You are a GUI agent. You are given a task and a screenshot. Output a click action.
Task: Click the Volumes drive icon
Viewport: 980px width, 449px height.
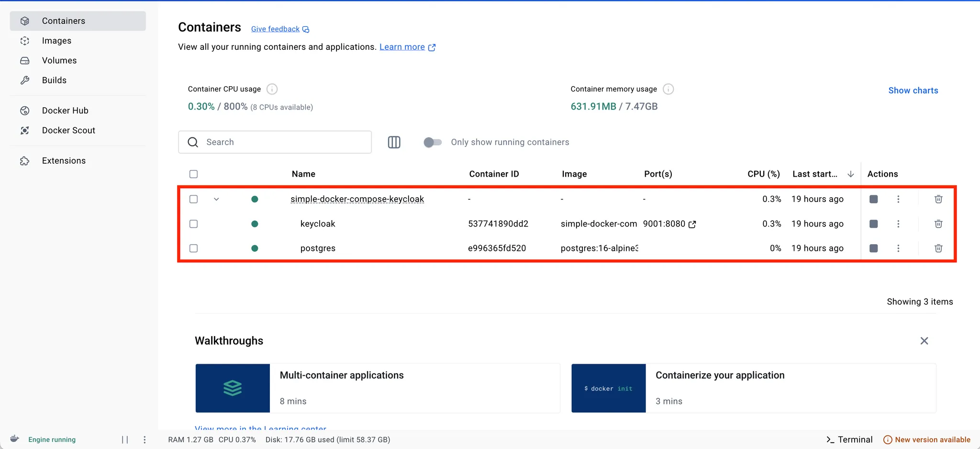(25, 60)
